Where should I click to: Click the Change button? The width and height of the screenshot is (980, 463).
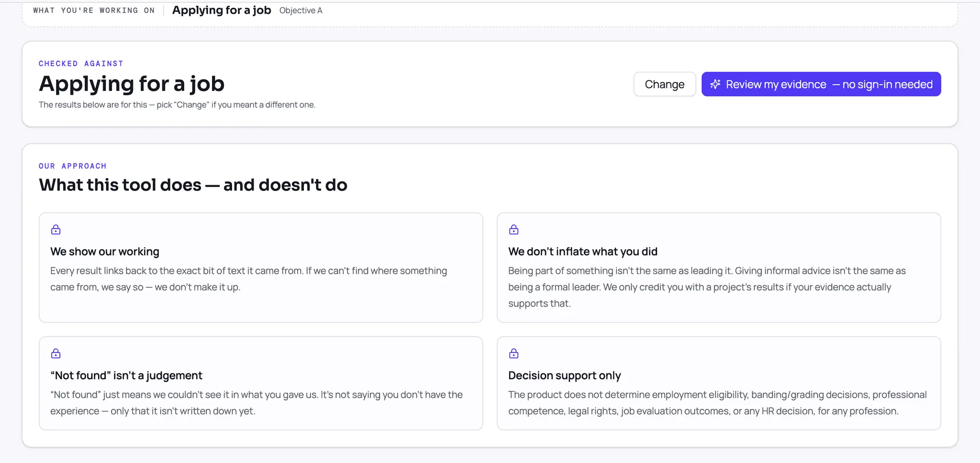pyautogui.click(x=664, y=84)
